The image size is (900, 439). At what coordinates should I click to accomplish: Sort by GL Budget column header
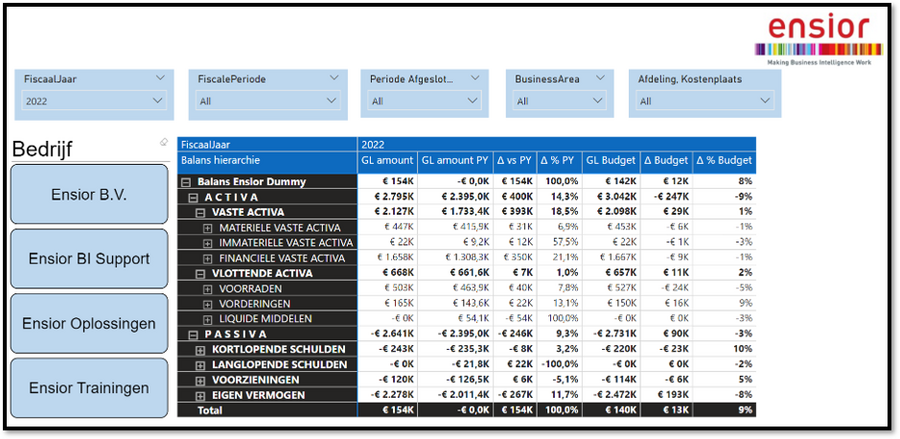(611, 161)
